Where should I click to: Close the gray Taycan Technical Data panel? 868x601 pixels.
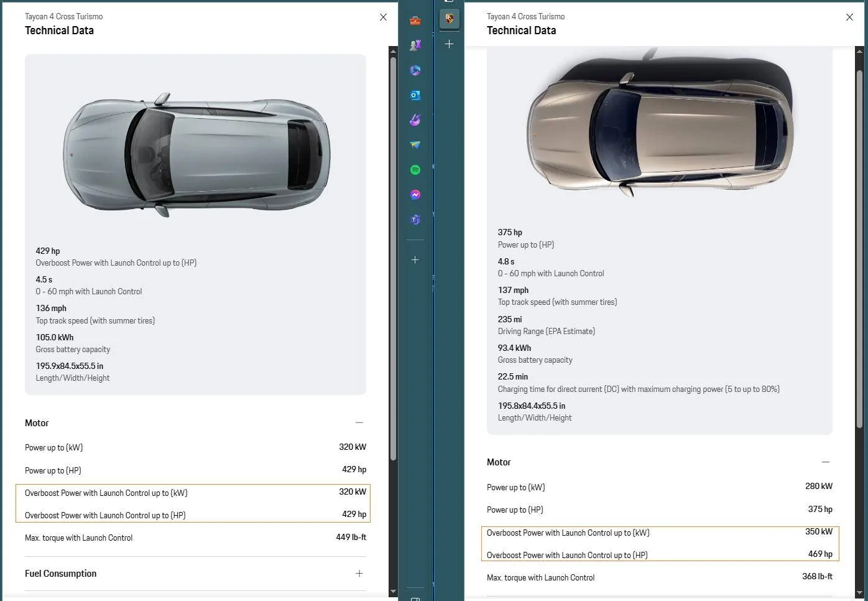coord(383,17)
